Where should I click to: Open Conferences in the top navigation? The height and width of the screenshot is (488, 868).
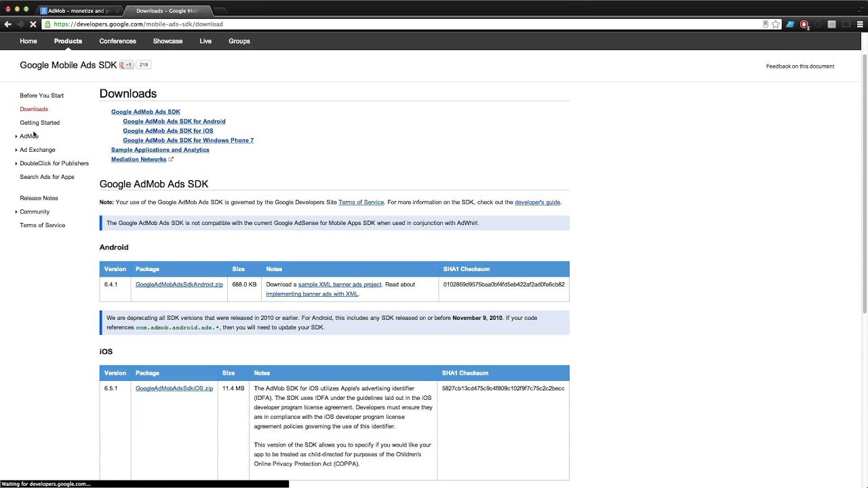(118, 41)
